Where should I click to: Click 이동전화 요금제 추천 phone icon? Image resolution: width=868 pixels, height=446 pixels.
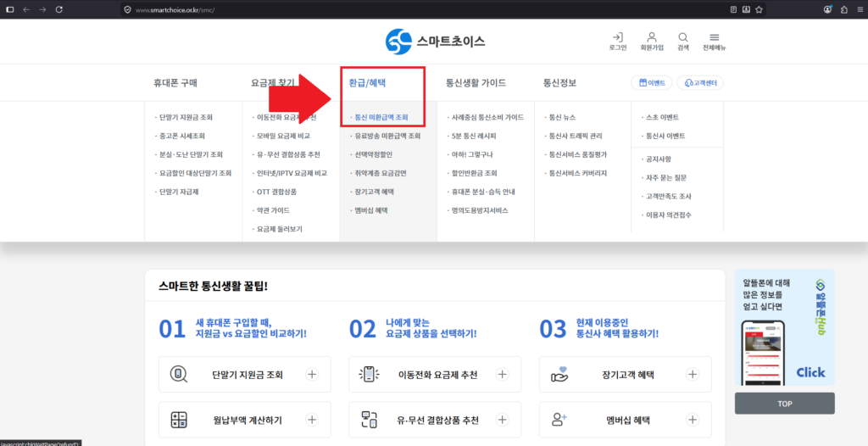pyautogui.click(x=369, y=375)
